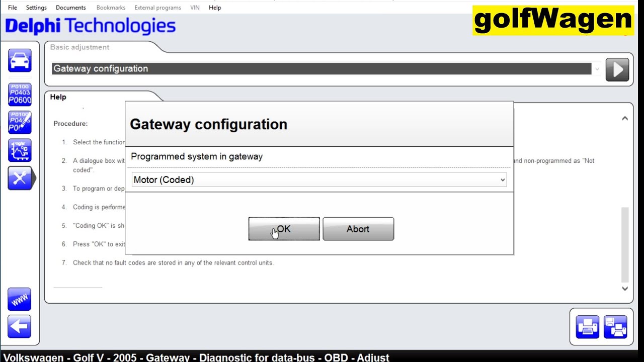Select the Basic adjustment tab
The width and height of the screenshot is (644, 362).
79,47
